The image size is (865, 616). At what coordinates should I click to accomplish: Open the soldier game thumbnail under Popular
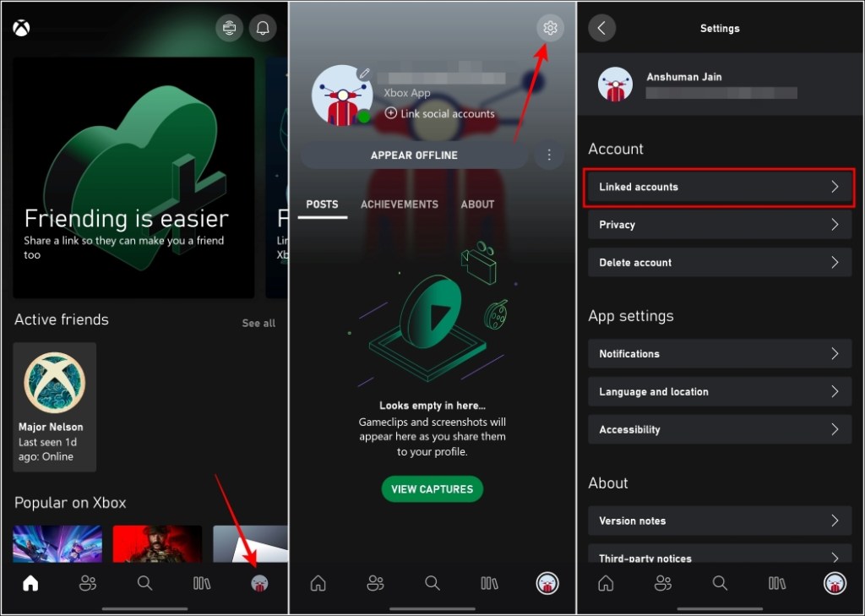157,543
